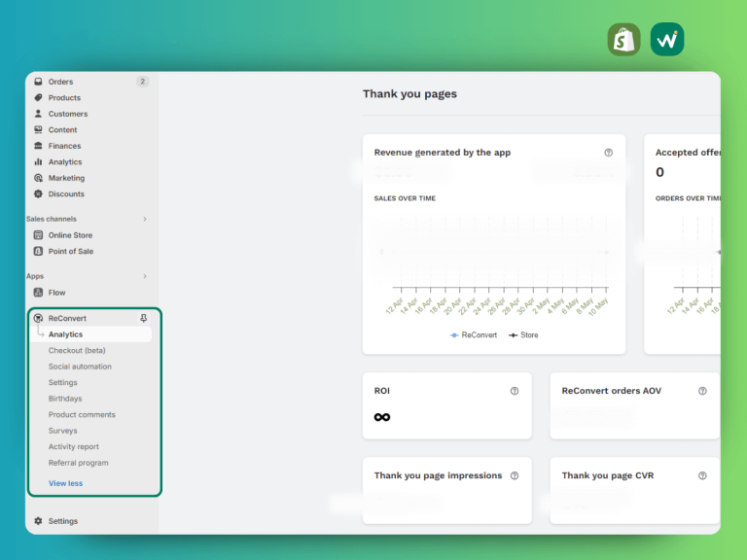
Task: Select ReConvert Analytics submenu item
Action: pyautogui.click(x=65, y=334)
